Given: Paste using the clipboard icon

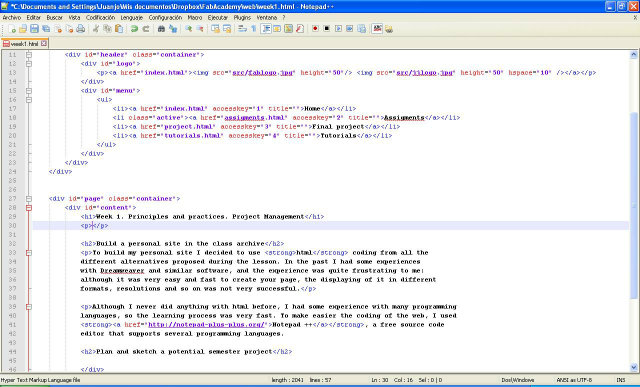Looking at the screenshot, I should [119, 29].
